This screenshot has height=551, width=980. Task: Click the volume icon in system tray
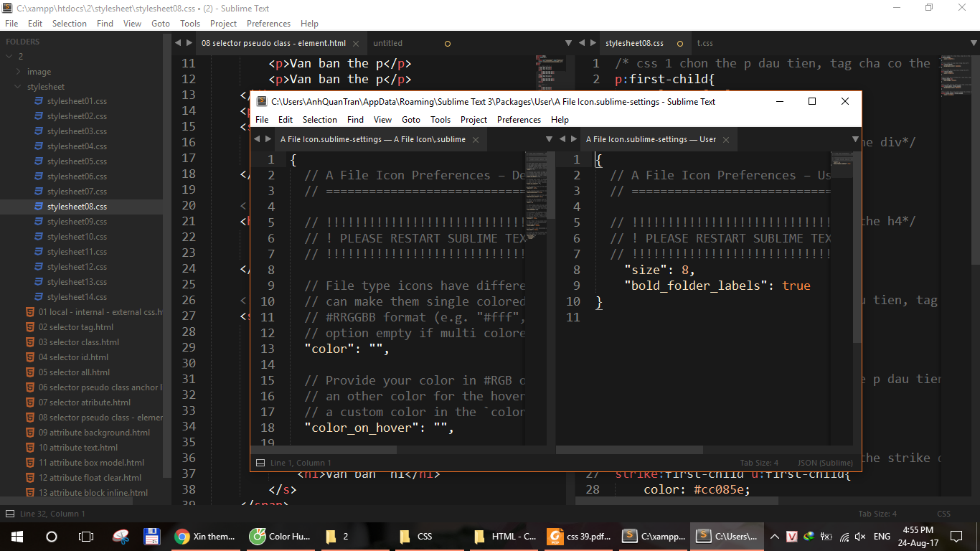860,536
